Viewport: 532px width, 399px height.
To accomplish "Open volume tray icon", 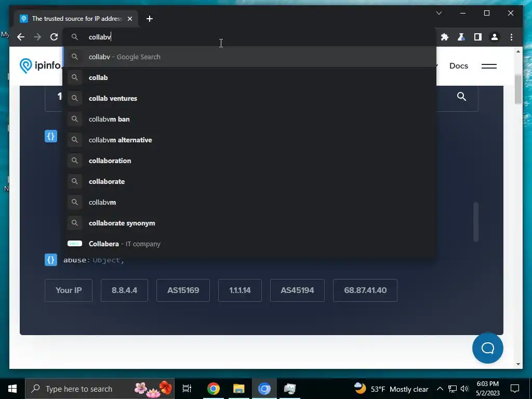I will (464, 389).
